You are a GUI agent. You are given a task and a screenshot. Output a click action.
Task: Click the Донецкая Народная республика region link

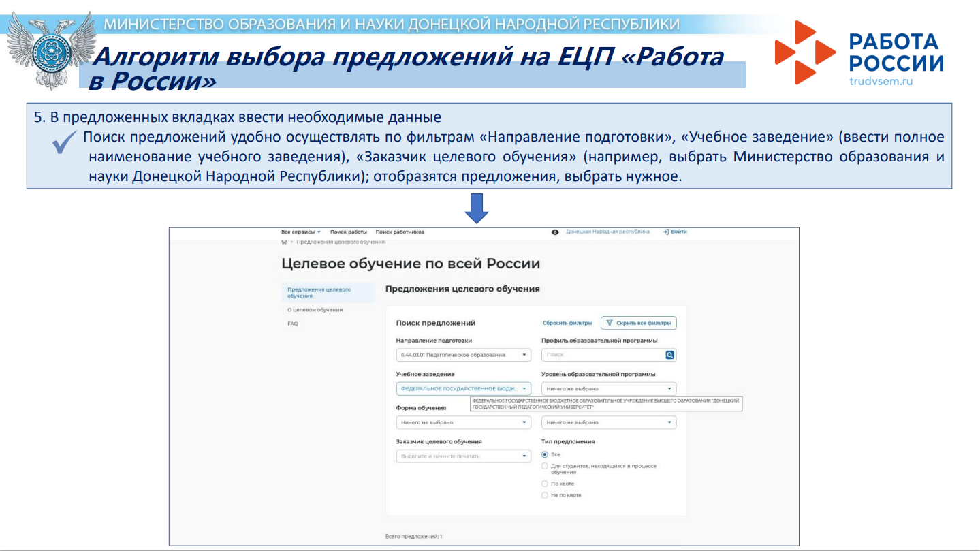[x=607, y=232]
